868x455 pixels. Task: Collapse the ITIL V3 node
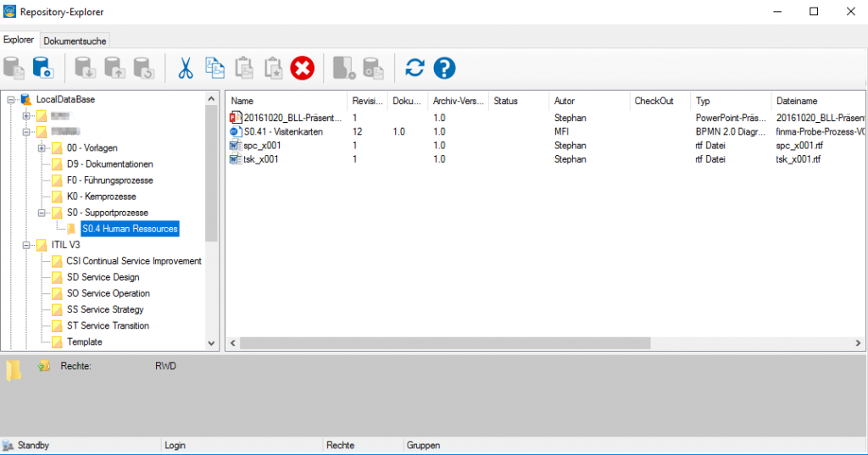tap(26, 245)
